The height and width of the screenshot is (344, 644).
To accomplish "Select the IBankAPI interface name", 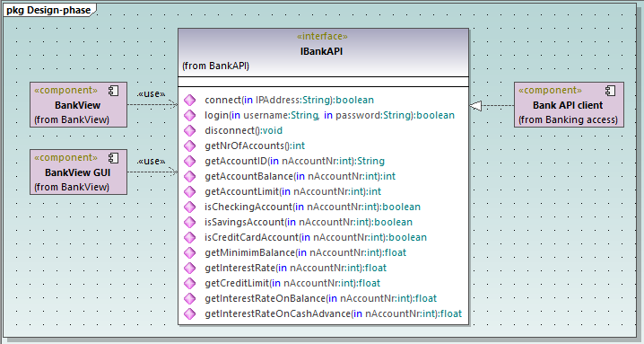I will coord(321,51).
